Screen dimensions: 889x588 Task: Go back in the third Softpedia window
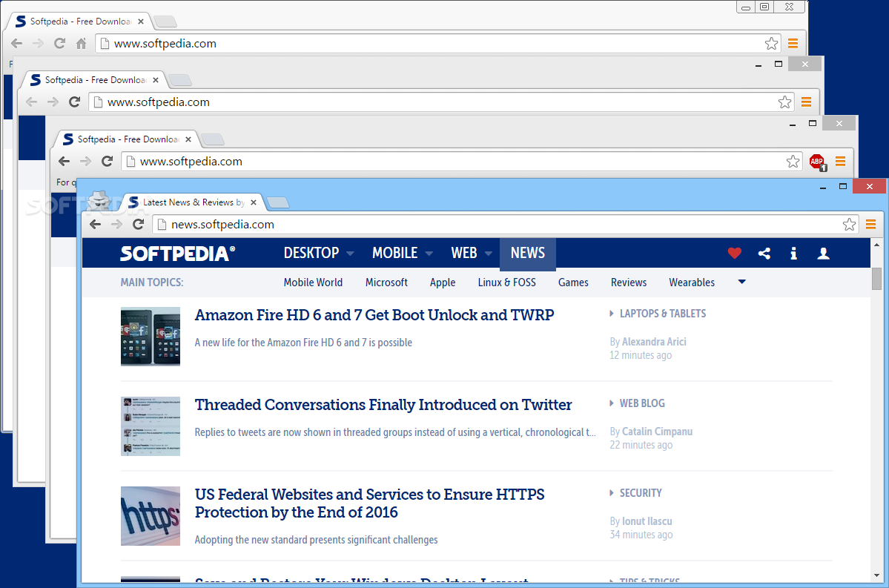point(64,161)
